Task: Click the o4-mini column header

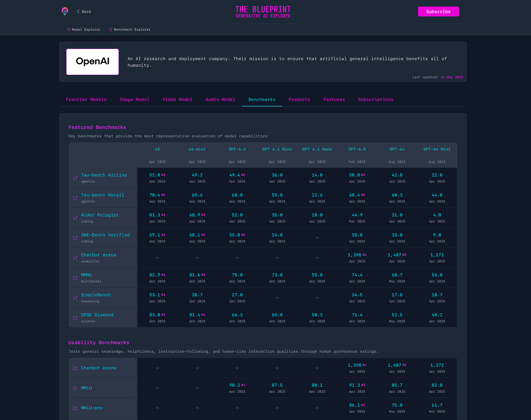Action: click(x=197, y=149)
